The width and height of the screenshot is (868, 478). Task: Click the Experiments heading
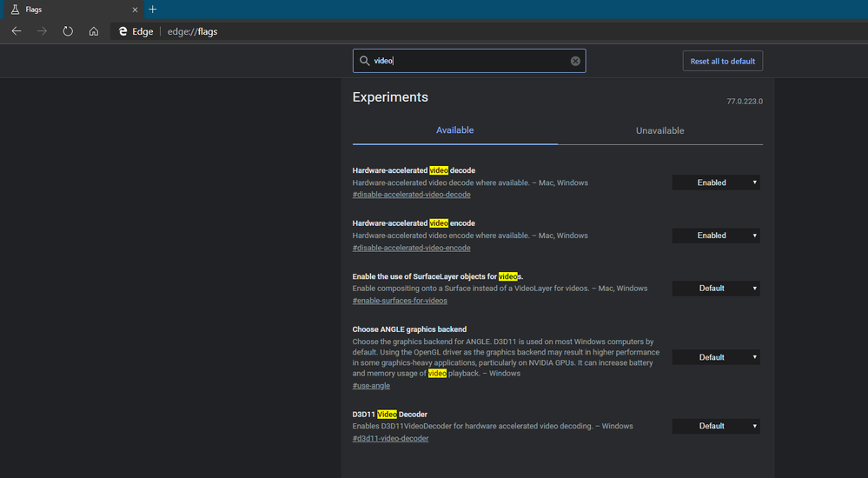point(390,97)
